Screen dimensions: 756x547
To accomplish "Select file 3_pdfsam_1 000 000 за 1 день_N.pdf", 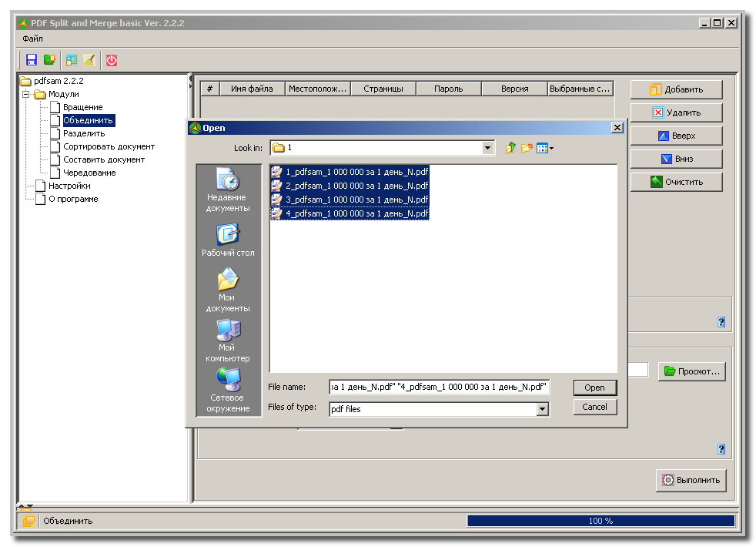I will 350,200.
